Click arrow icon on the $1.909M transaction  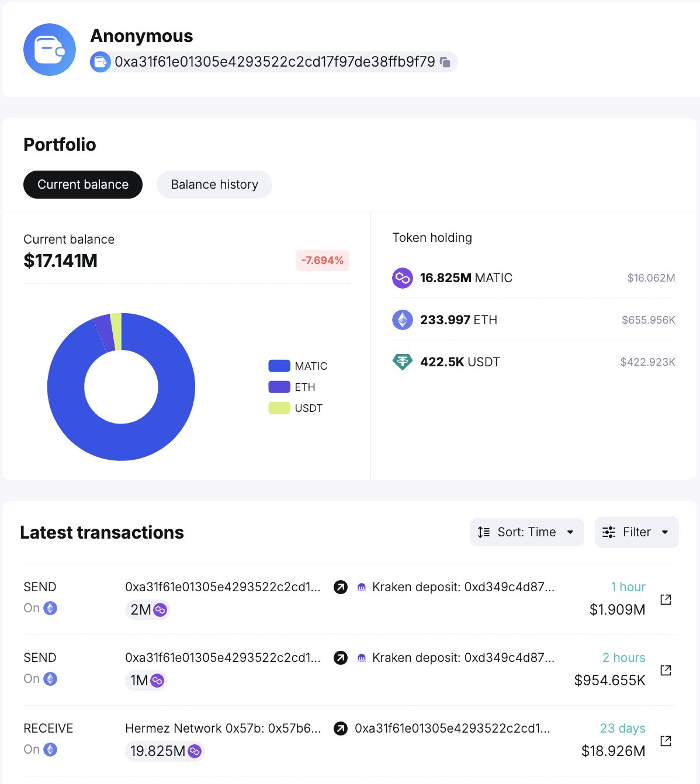[x=341, y=587]
